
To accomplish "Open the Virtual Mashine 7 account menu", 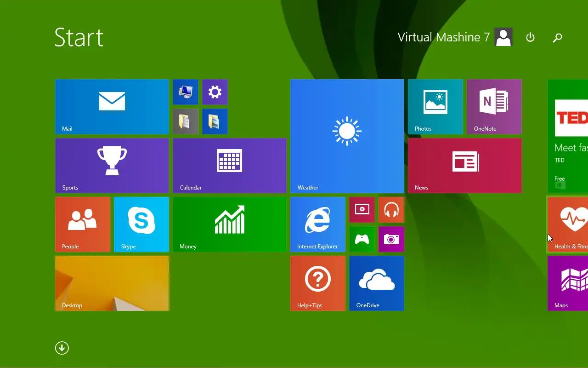I will tap(455, 37).
